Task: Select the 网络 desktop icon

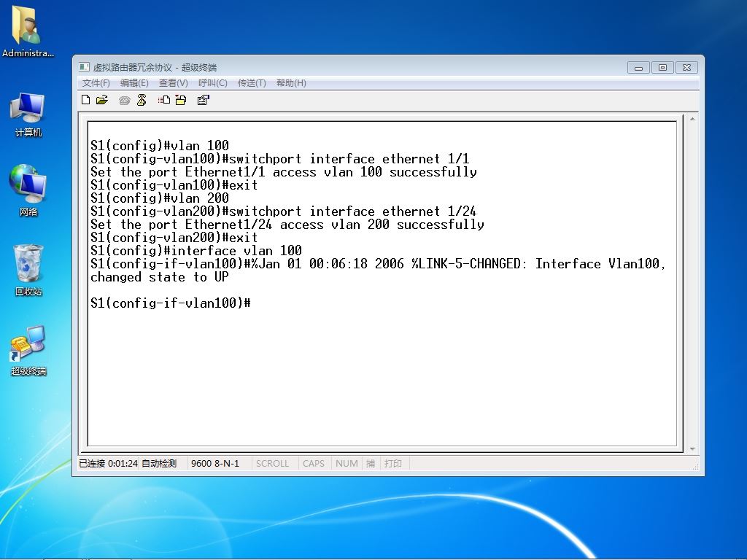Action: point(28,190)
